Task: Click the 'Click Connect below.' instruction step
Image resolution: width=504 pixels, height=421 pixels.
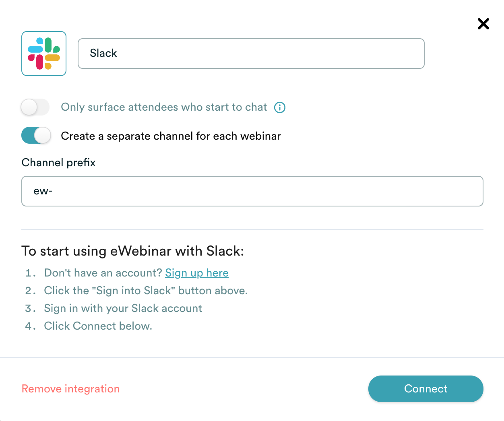Action: click(x=98, y=326)
